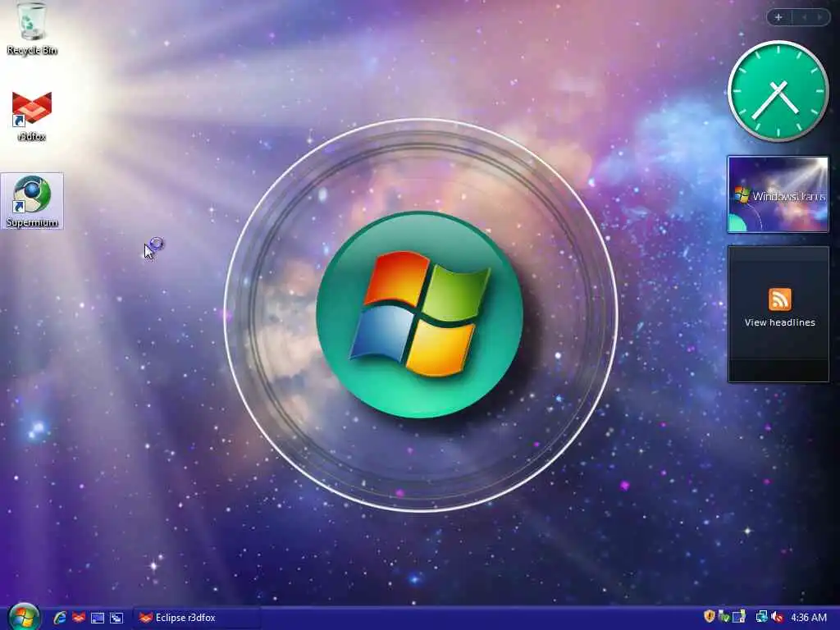Open the Windows Start orb
Screen dimensions: 840x630
pos(24,617)
